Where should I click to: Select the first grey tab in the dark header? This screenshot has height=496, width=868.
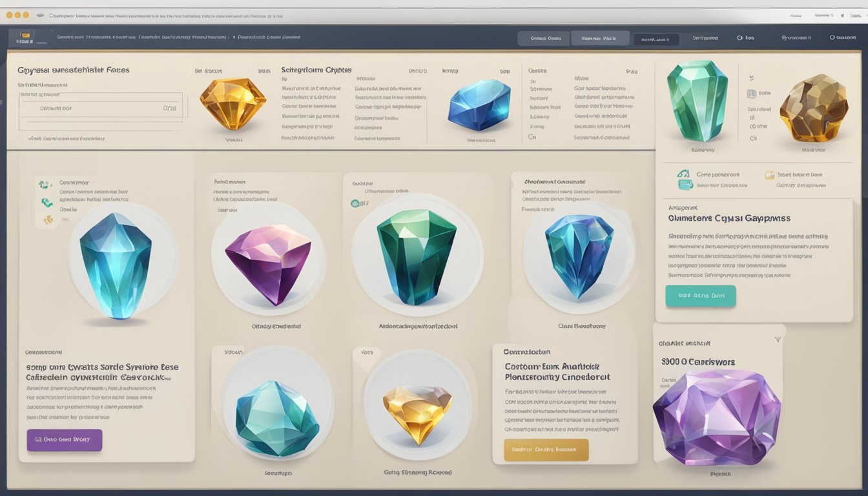545,38
